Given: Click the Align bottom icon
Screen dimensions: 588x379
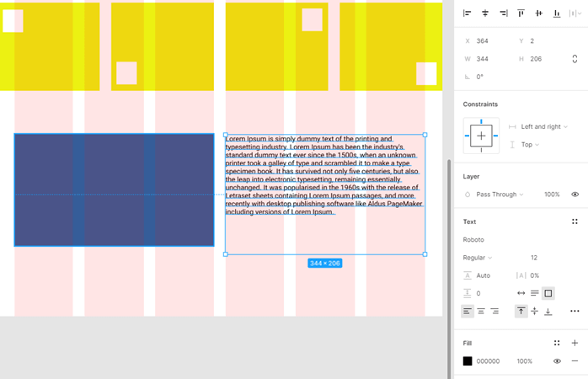Looking at the screenshot, I should pyautogui.click(x=557, y=13).
